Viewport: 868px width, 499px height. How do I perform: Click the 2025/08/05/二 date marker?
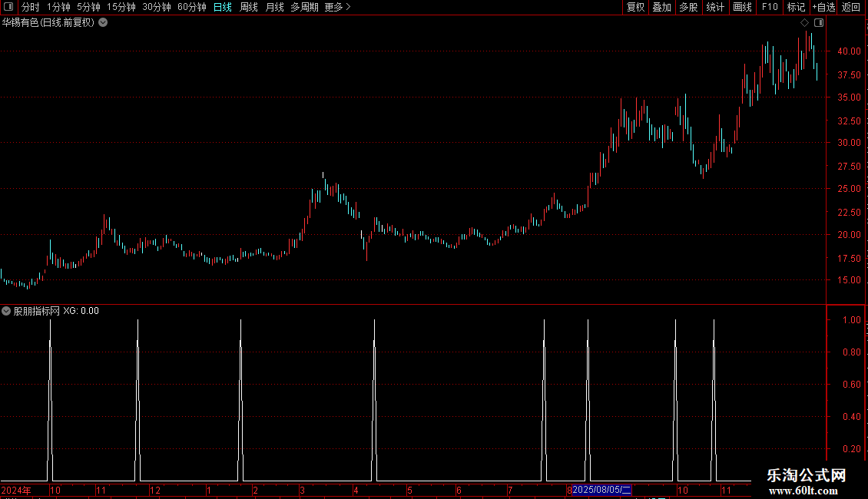[x=601, y=490]
